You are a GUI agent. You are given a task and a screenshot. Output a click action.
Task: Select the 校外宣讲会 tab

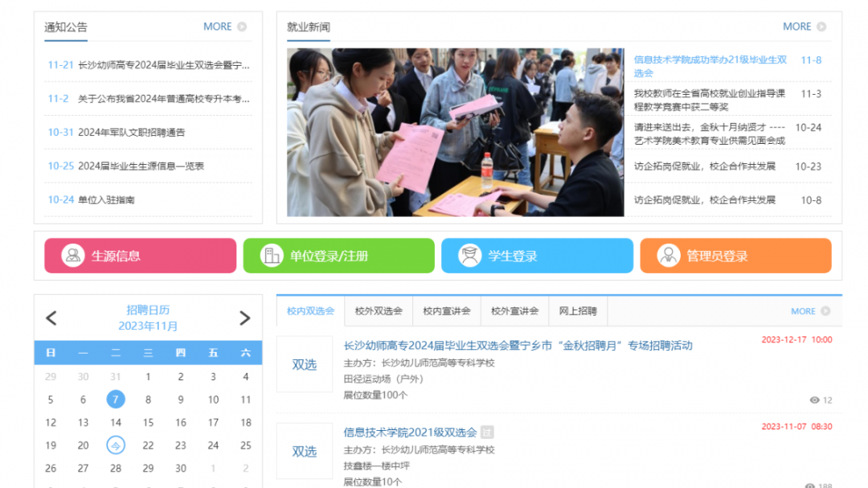point(514,311)
